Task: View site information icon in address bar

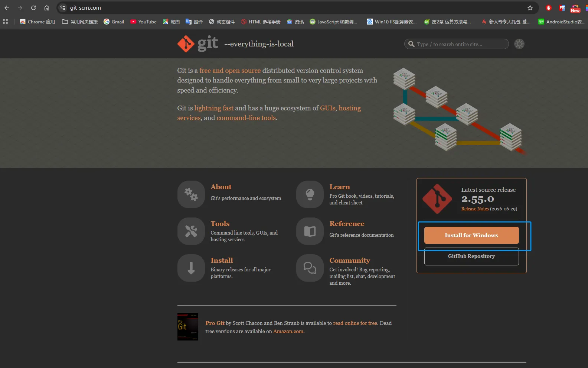Action: (x=63, y=8)
